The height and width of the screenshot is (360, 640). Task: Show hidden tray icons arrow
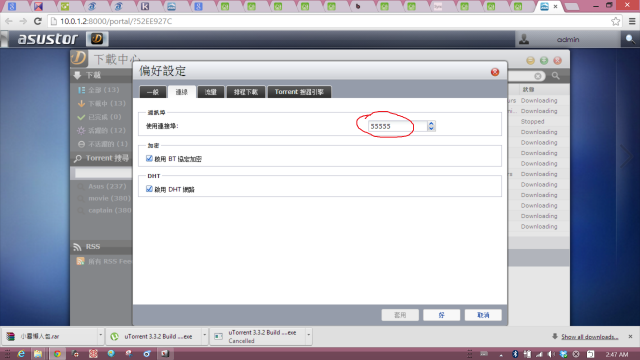(501, 355)
